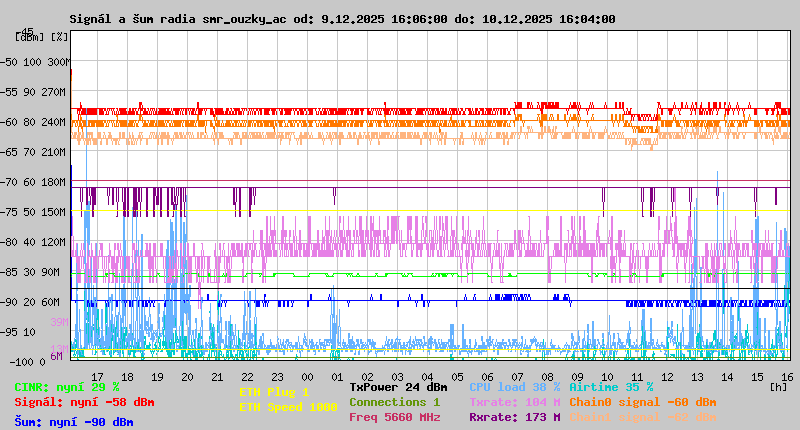The width and height of the screenshot is (800, 430).
Task: Click the yellow 'ETH Plug 1' legend label
Action: pos(274,392)
